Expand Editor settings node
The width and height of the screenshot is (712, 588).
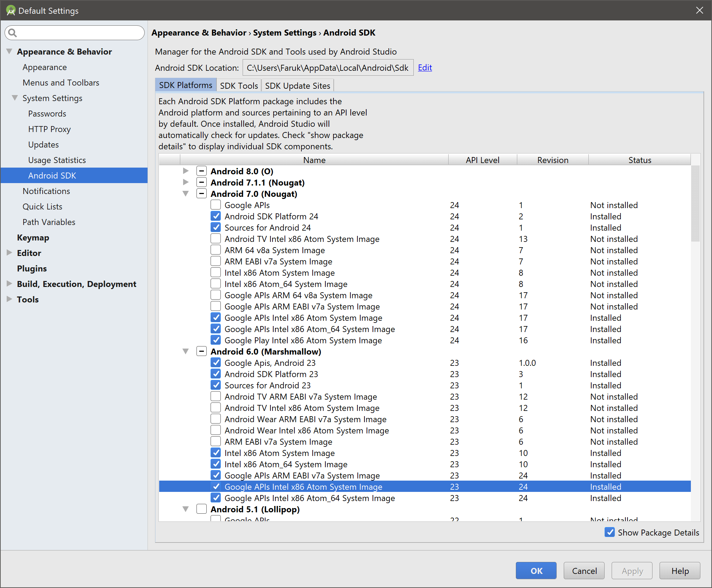pyautogui.click(x=10, y=252)
